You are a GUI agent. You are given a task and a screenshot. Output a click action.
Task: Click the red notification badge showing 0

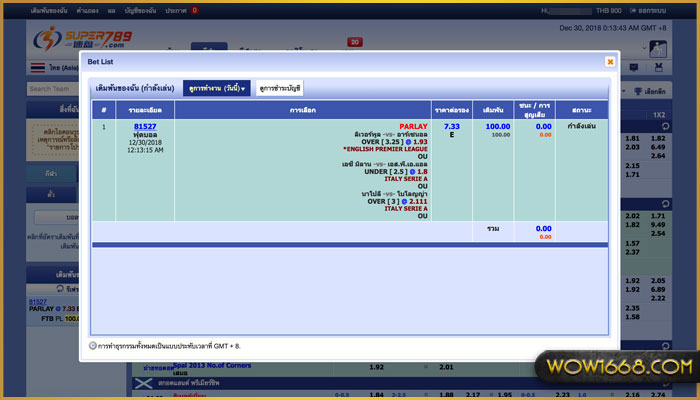tap(194, 10)
